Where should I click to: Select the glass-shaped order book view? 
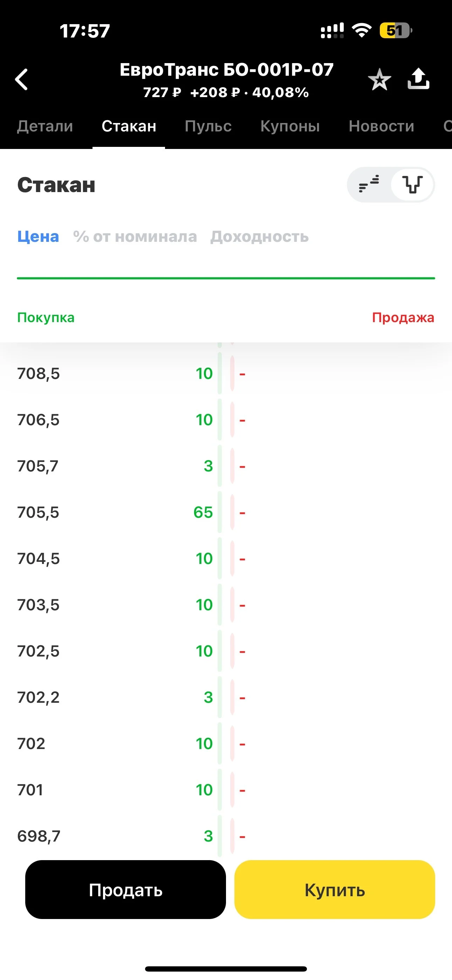click(x=413, y=184)
